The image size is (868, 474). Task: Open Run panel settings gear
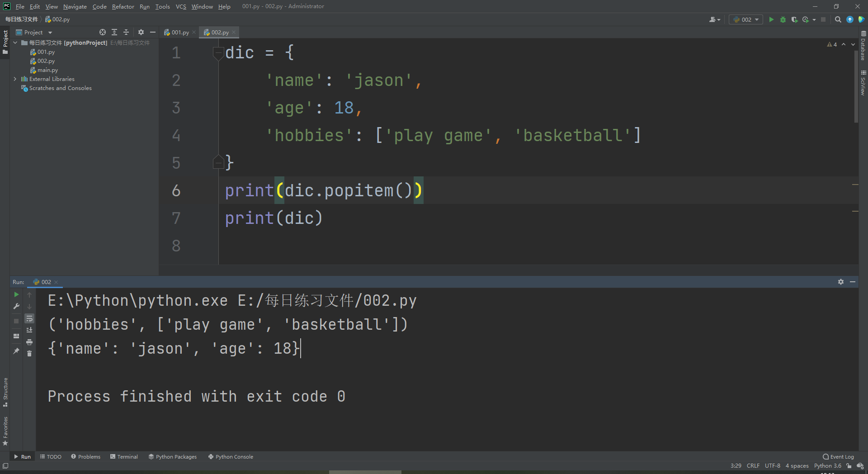click(x=841, y=282)
